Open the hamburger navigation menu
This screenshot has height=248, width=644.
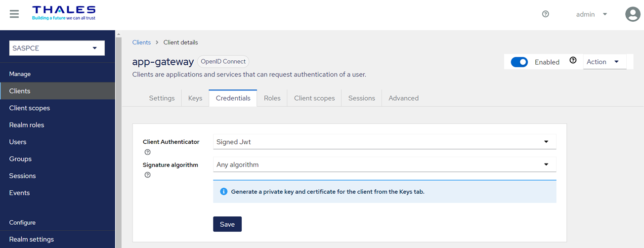coord(14,14)
